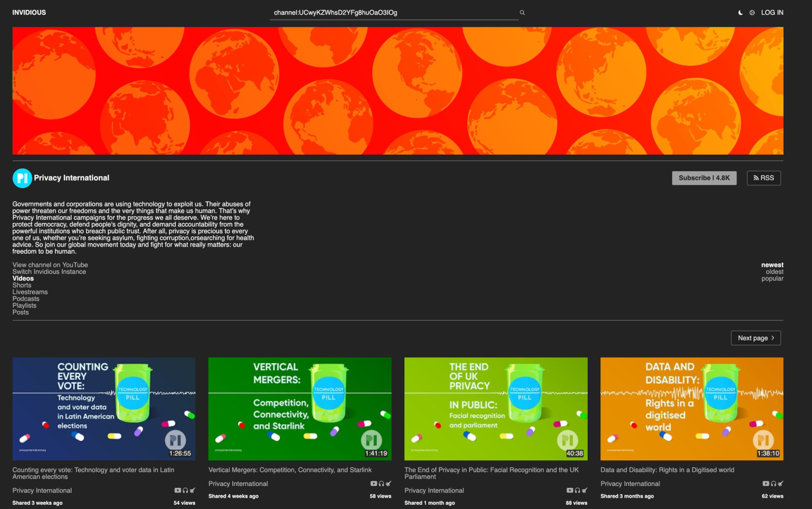Sort videos by oldest

(x=774, y=272)
